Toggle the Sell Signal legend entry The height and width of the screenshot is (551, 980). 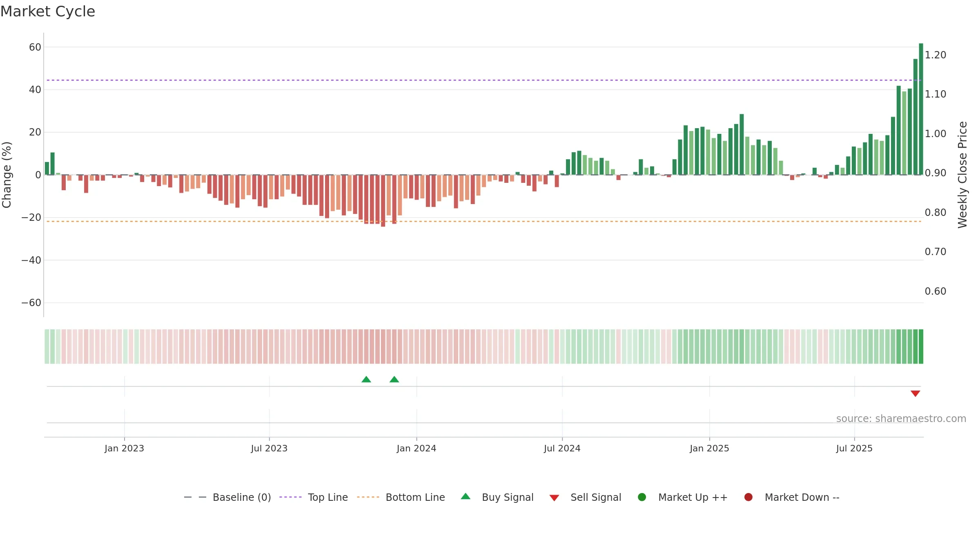pos(585,497)
